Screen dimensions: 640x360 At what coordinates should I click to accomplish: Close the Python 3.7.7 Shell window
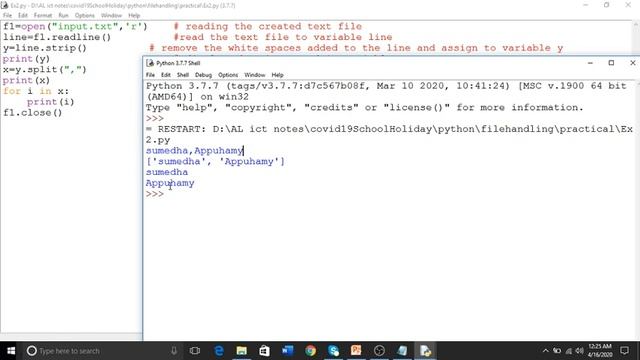tap(632, 63)
